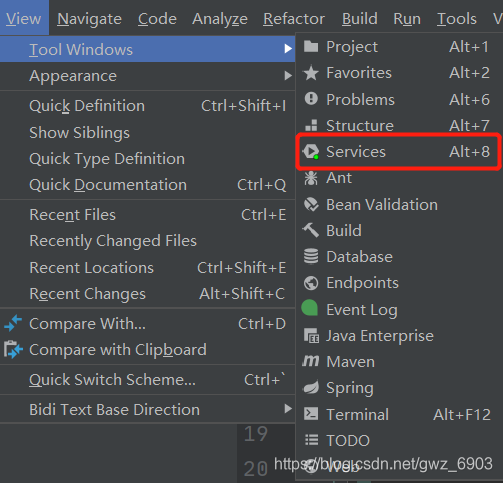Choose Compare with Clipboard label
The height and width of the screenshot is (483, 503).
pyautogui.click(x=118, y=350)
